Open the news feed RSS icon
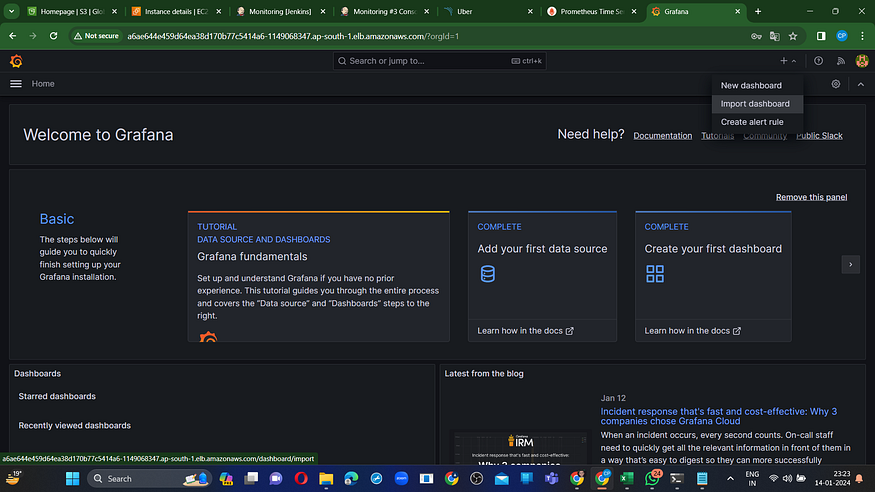The image size is (875, 492). (x=840, y=61)
